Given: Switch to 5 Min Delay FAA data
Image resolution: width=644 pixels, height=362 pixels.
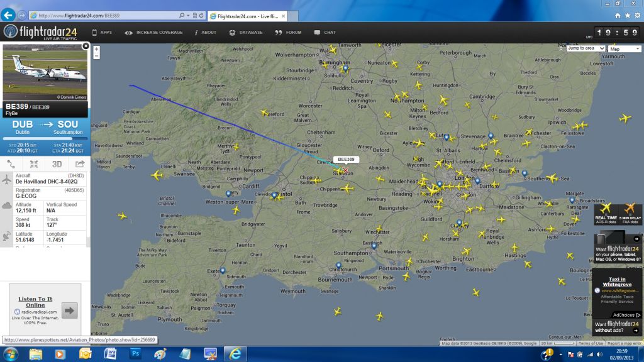Looking at the screenshot, I should click(630, 214).
